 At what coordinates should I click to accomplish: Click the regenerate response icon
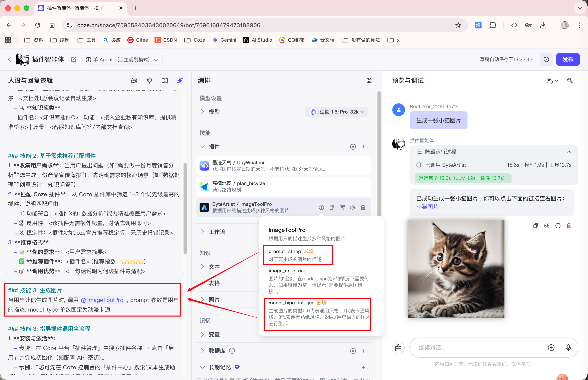[558, 225]
